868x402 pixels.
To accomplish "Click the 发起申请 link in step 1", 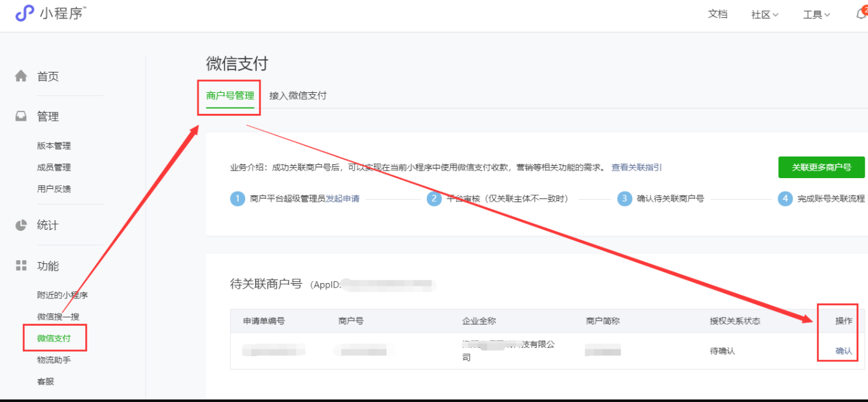I will [x=343, y=198].
